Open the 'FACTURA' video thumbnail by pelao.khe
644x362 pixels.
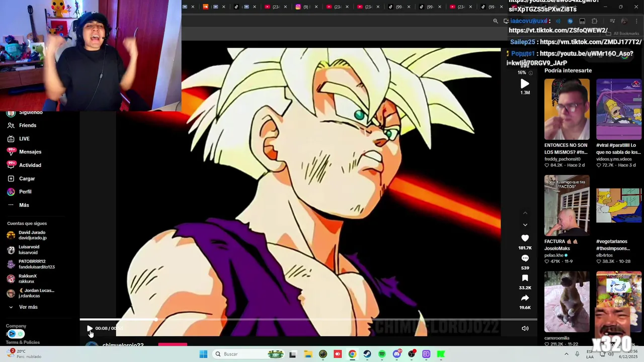[567, 205]
